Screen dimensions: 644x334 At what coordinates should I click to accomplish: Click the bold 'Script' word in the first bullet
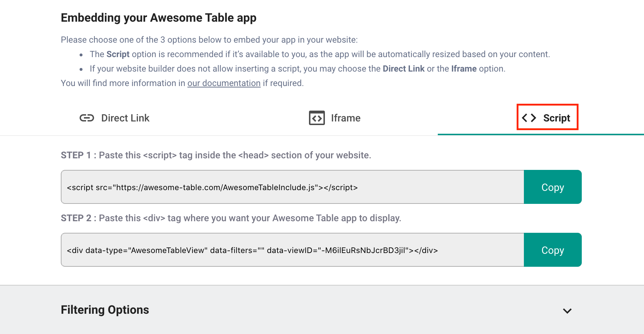118,54
